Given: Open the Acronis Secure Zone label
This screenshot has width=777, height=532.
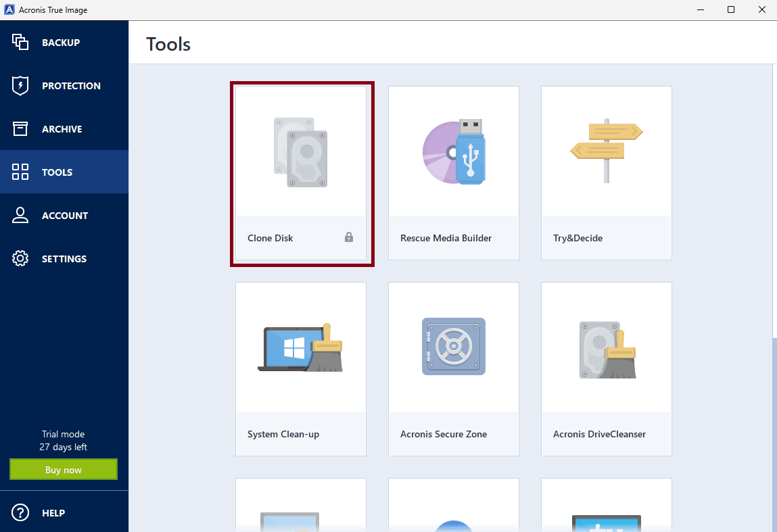Looking at the screenshot, I should point(444,435).
